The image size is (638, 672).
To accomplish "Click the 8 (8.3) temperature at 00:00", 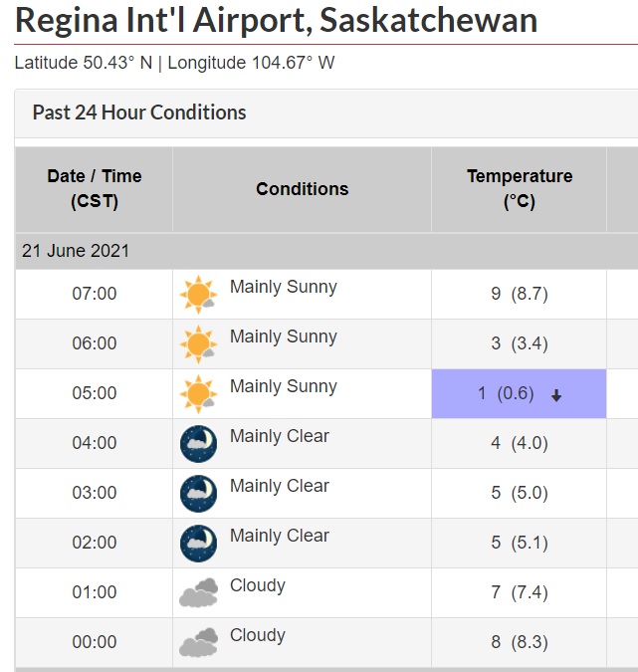I will point(520,642).
